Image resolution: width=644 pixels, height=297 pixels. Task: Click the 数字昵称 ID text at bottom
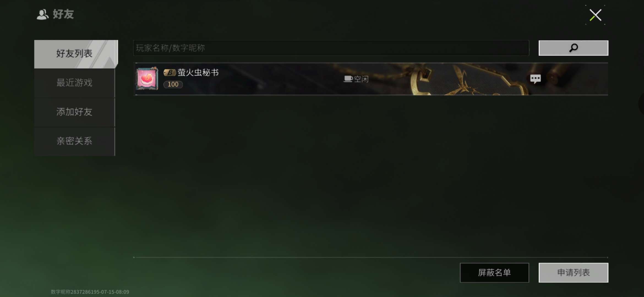(x=90, y=292)
